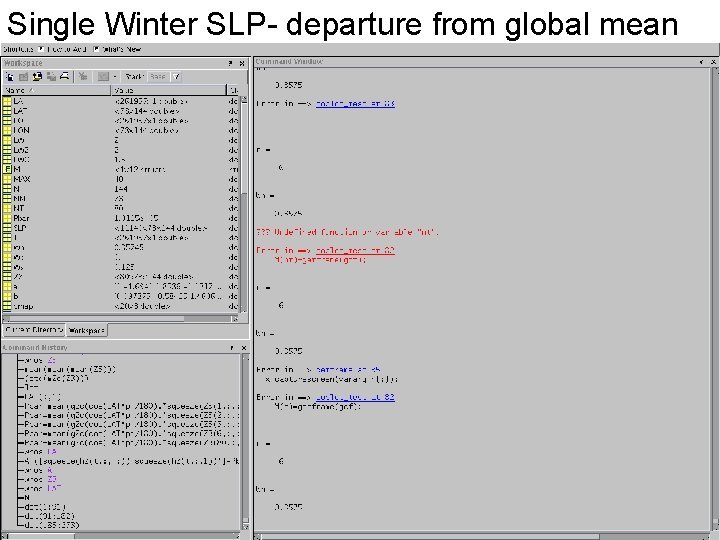This screenshot has width=720, height=540.
Task: Click the cell array icon of variable M
Action: point(7,169)
